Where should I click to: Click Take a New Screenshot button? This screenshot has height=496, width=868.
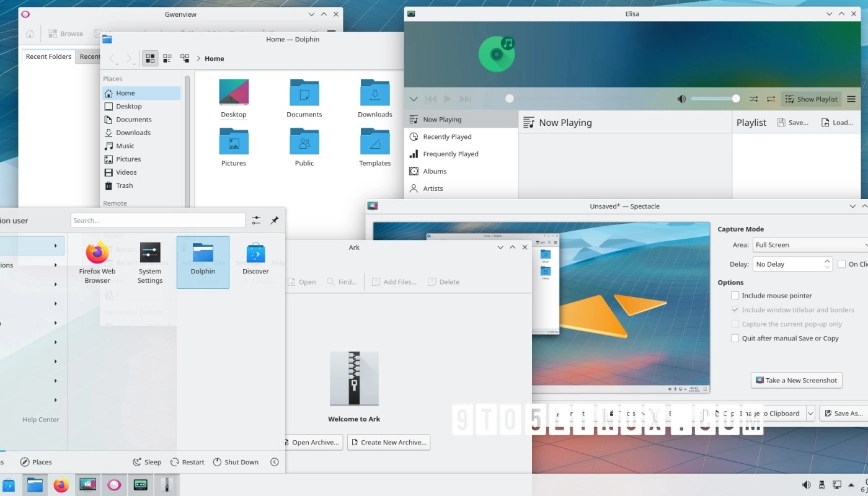click(796, 381)
